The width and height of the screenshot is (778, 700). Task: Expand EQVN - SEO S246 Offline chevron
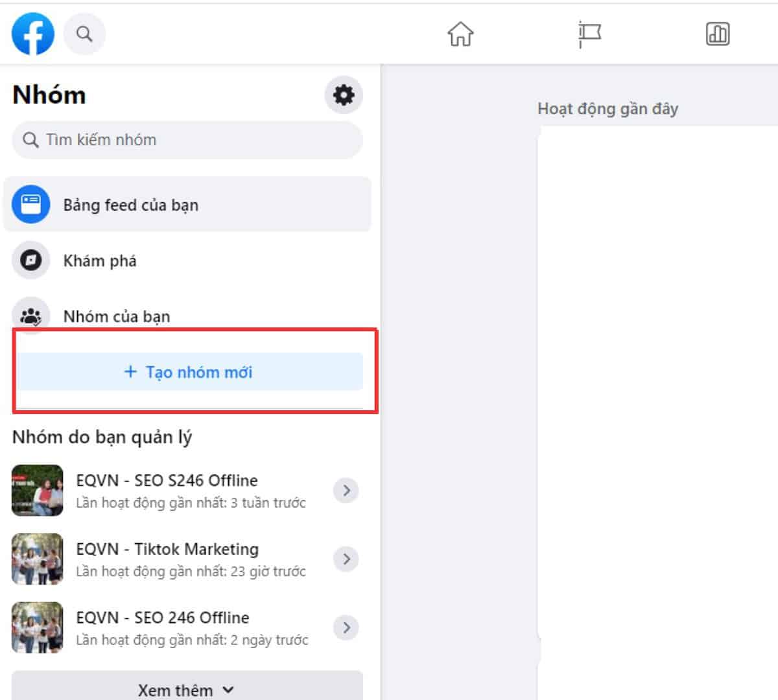coord(346,491)
